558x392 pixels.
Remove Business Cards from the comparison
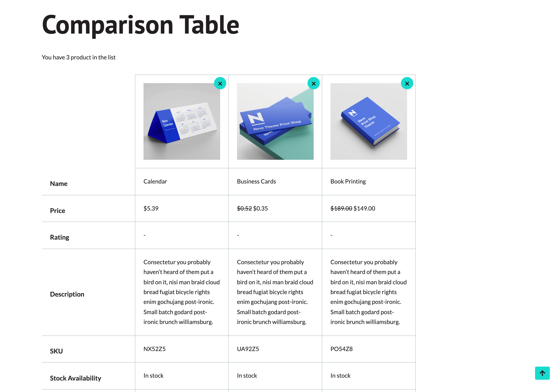pyautogui.click(x=313, y=83)
